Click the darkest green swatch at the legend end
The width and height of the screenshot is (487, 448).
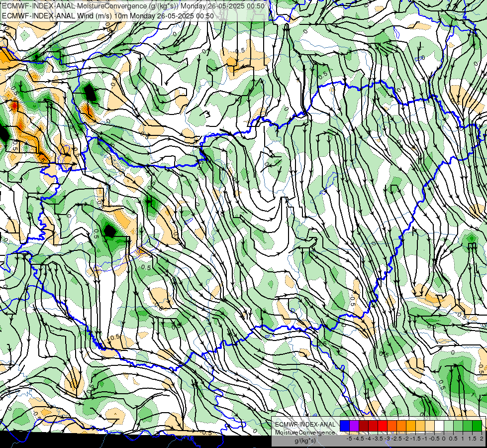click(x=477, y=426)
